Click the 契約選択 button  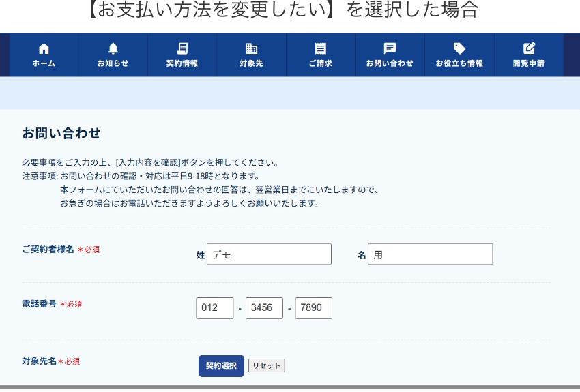click(x=221, y=366)
